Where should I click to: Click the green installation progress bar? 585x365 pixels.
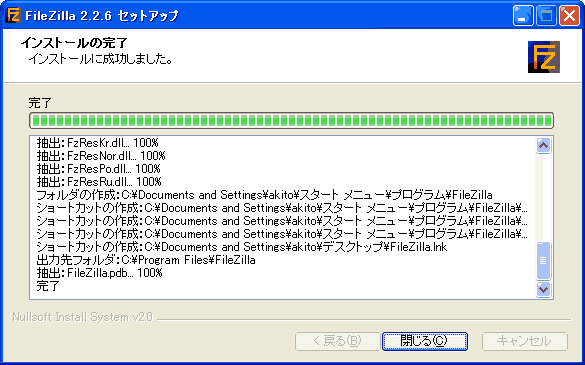[x=291, y=121]
